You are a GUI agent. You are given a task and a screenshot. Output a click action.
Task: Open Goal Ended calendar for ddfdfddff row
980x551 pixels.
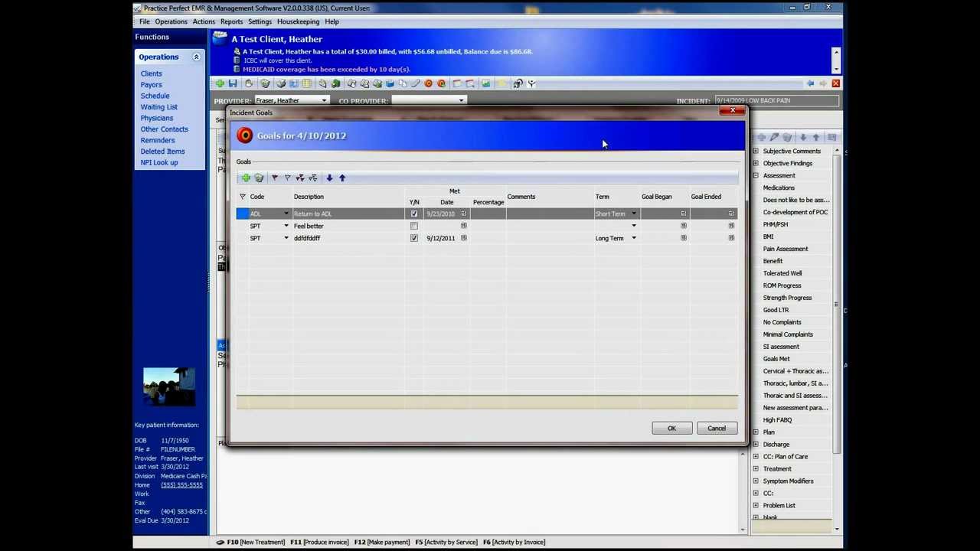(x=731, y=238)
